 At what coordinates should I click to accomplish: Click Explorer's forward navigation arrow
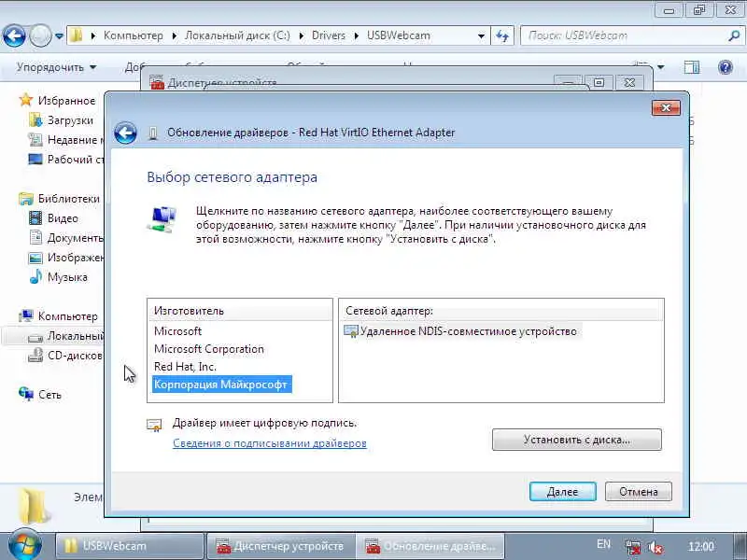[40, 35]
